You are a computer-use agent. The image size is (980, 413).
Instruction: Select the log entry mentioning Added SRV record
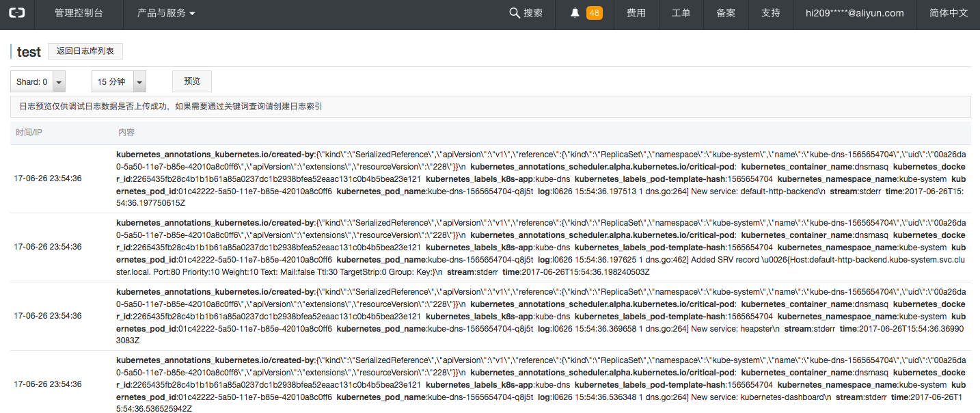coord(540,248)
